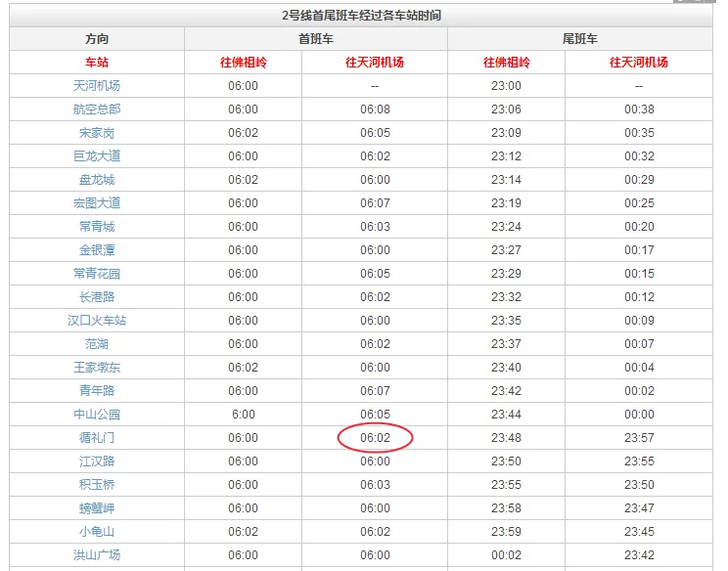Click the 航空总部 station link

click(97, 110)
